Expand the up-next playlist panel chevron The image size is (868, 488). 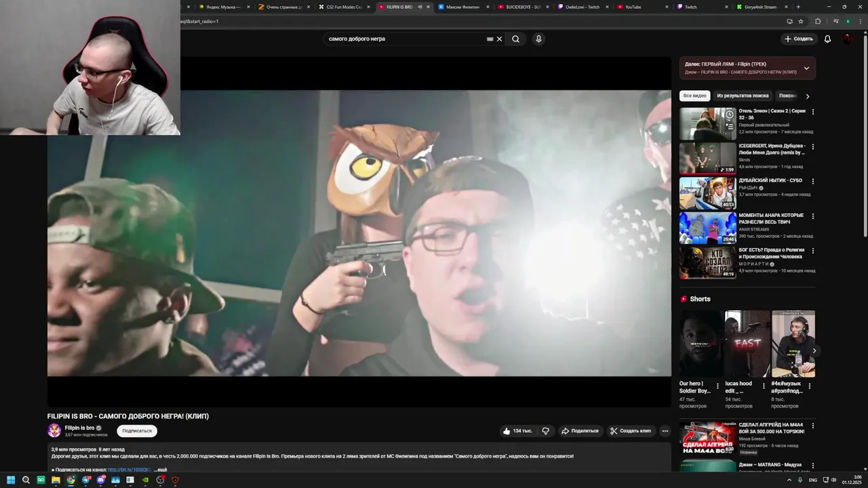coord(806,68)
